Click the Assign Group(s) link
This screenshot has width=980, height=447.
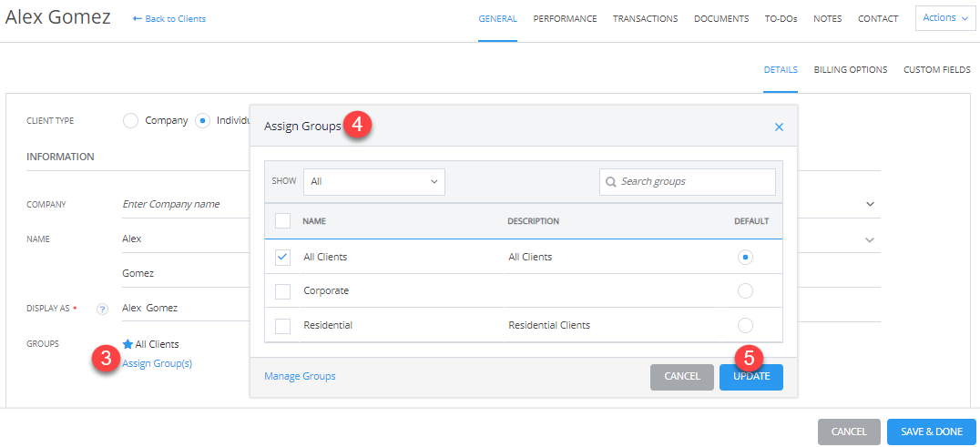pyautogui.click(x=157, y=363)
